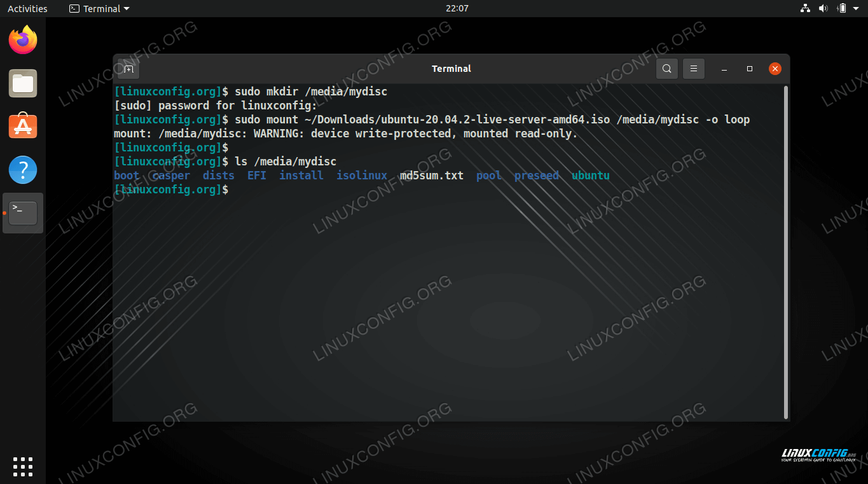
Task: Click the 'Terminal' window title
Action: point(451,69)
